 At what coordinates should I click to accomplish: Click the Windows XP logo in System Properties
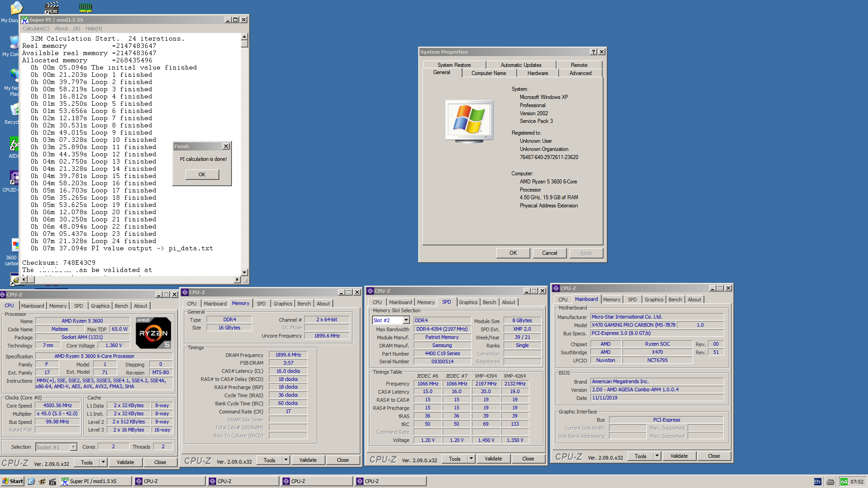pyautogui.click(x=469, y=121)
